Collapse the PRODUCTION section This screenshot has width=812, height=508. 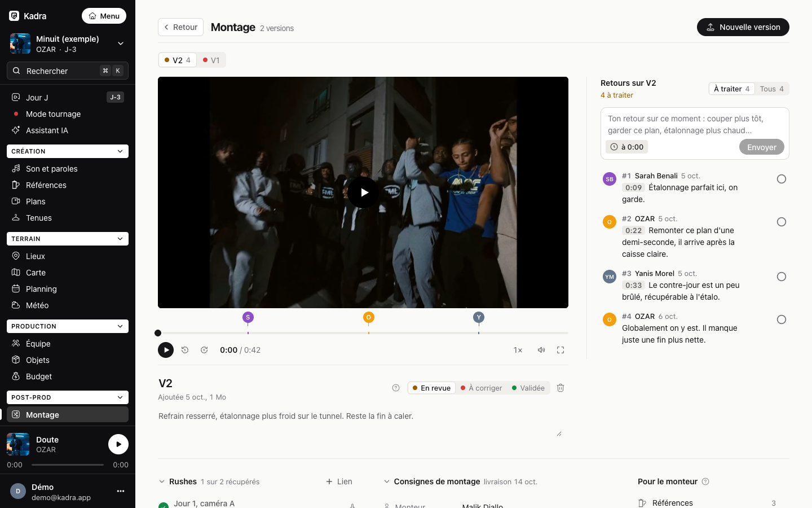tap(68, 326)
